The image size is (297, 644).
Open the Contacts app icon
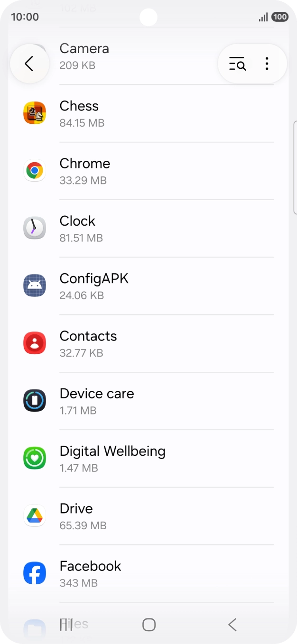35,343
